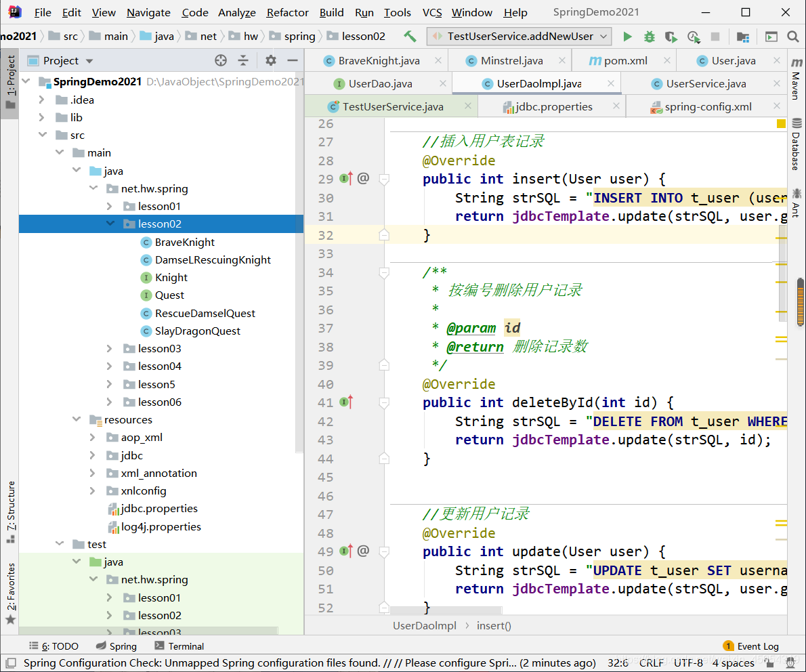The image size is (806, 672).
Task: Toggle fold of insert method at line 29
Action: (384, 179)
